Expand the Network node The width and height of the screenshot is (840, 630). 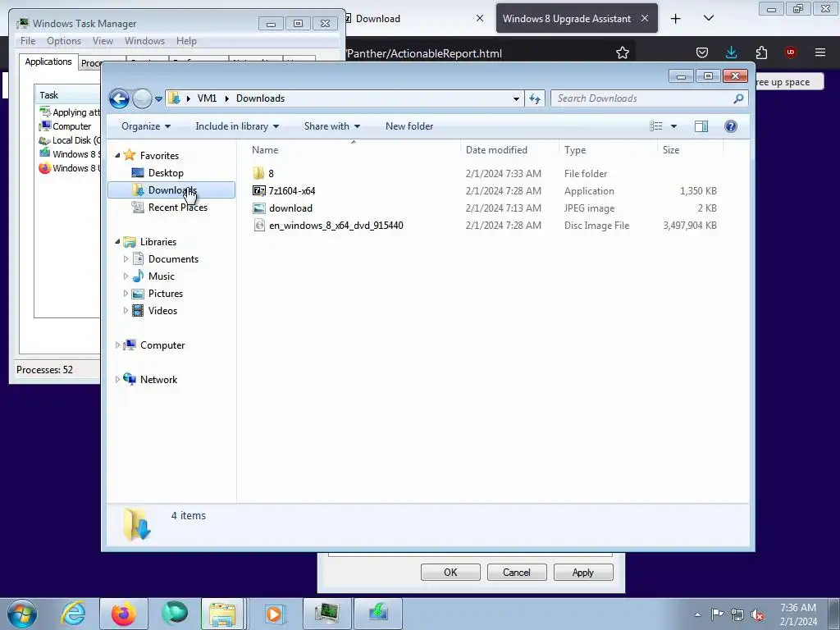pos(118,379)
